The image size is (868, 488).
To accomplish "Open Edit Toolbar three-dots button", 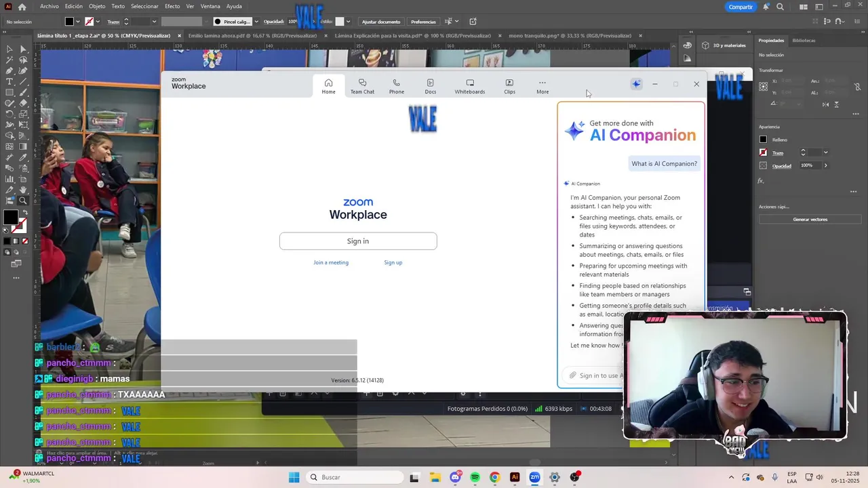I will tap(16, 278).
